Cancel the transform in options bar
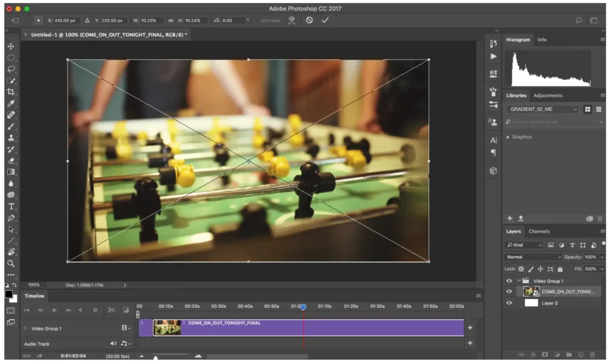This screenshot has height=364, width=611. tap(309, 20)
